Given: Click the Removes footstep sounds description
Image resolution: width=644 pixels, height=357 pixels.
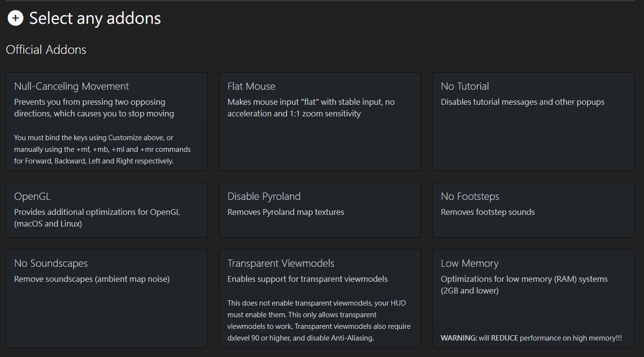Looking at the screenshot, I should pos(488,212).
